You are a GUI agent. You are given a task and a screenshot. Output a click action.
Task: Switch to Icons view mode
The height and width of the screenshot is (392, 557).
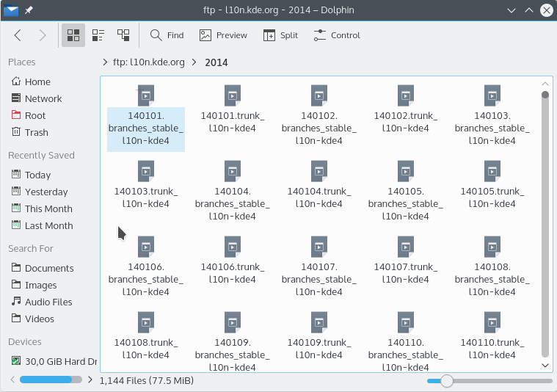[73, 35]
